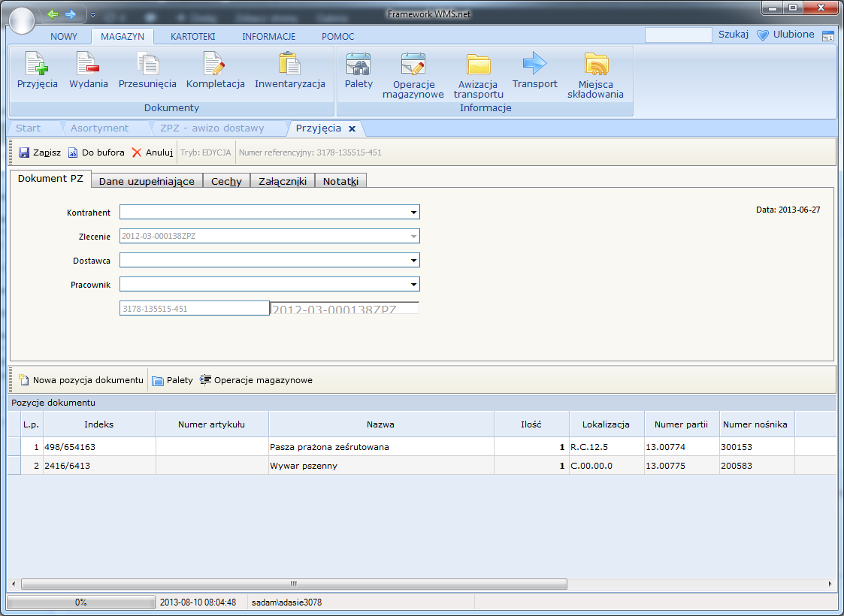The width and height of the screenshot is (844, 616).
Task: Expand Kontrahent dropdown
Action: pyautogui.click(x=413, y=213)
